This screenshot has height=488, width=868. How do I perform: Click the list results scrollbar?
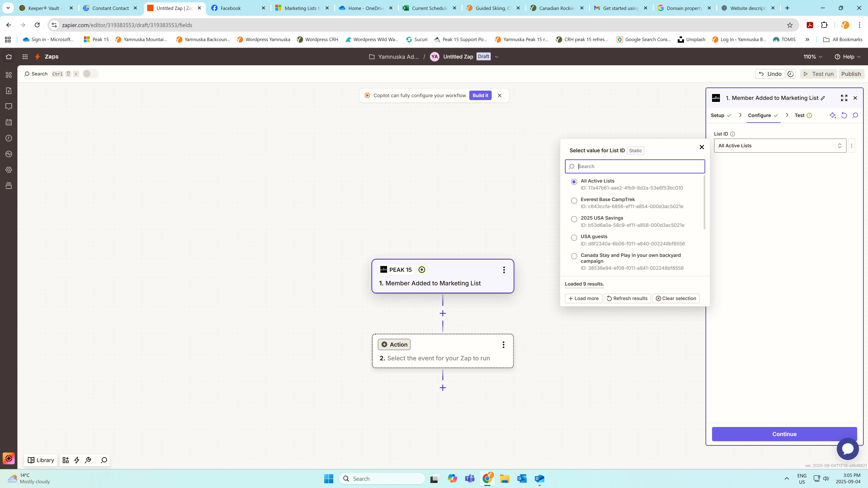click(704, 202)
